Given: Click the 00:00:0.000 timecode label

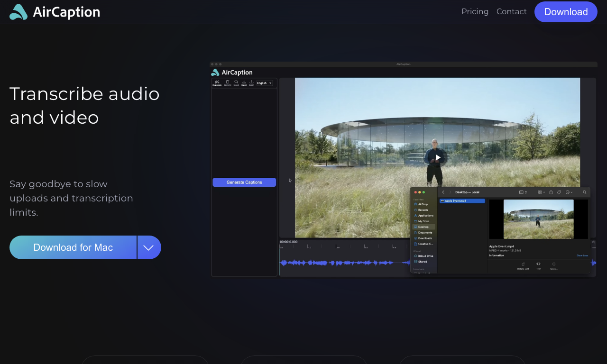Looking at the screenshot, I should tap(289, 242).
